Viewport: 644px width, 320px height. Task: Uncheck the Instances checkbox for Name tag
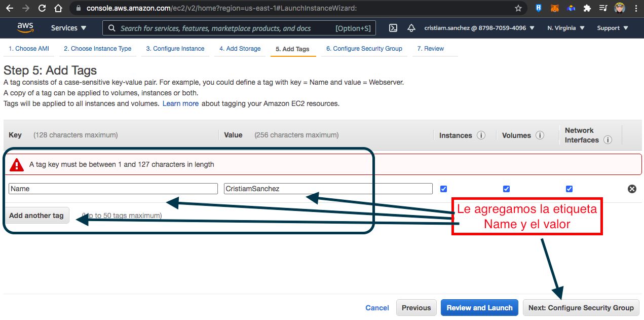click(444, 189)
